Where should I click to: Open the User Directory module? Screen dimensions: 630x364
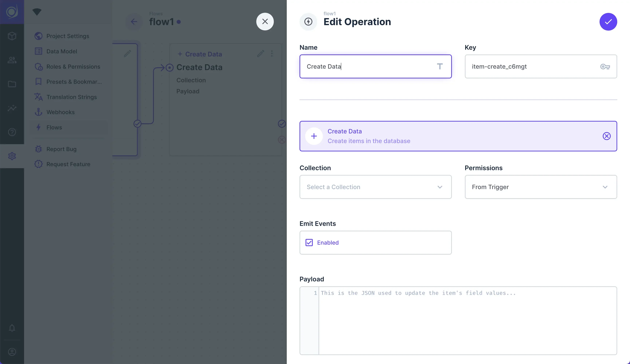pos(12,60)
